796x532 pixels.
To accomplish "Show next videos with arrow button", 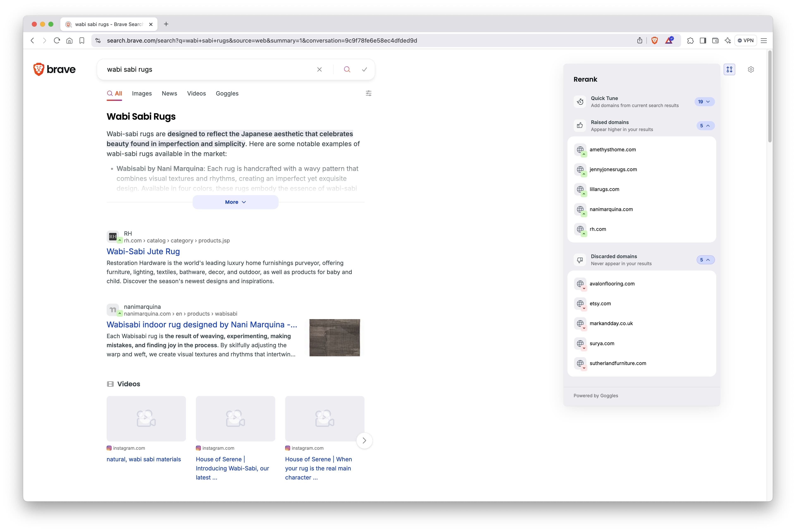I will click(x=364, y=441).
